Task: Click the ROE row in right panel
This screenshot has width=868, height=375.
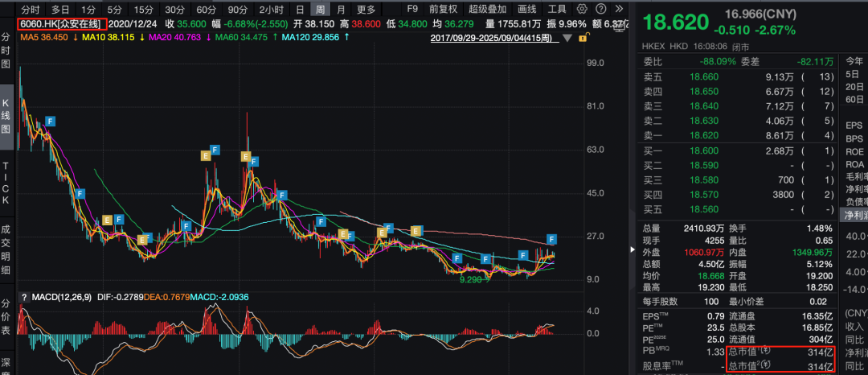Action: 854,151
